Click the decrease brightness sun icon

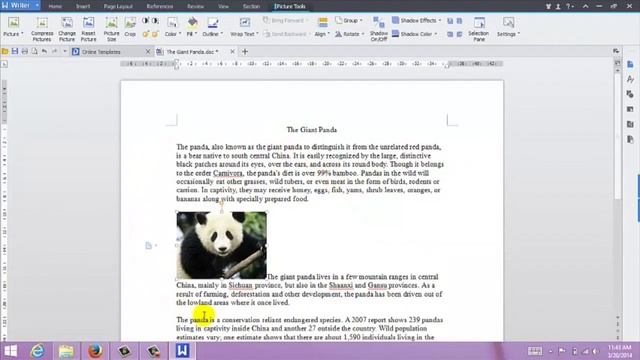pyautogui.click(x=155, y=34)
